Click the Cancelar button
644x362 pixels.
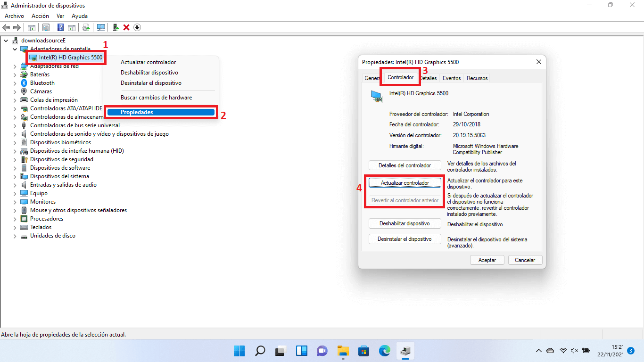525,260
